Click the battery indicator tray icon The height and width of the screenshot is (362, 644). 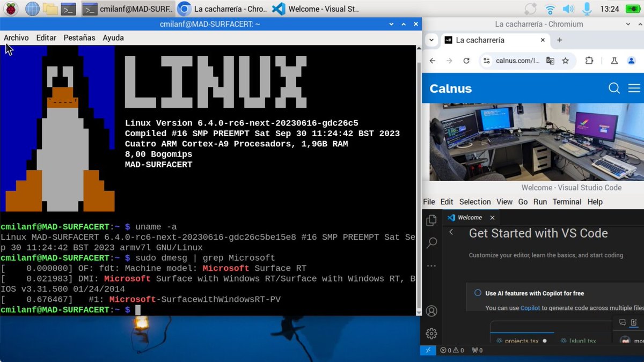[x=633, y=9]
